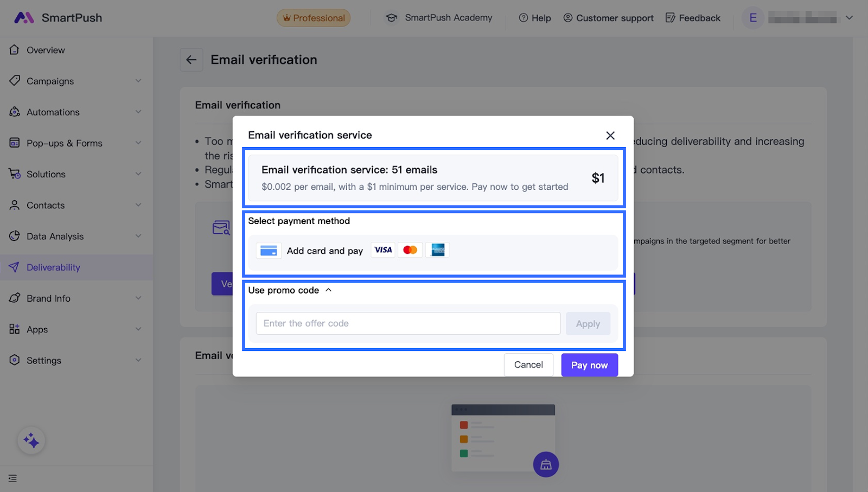The image size is (868, 492).
Task: Open the round chatbot support widget
Action: [x=546, y=464]
